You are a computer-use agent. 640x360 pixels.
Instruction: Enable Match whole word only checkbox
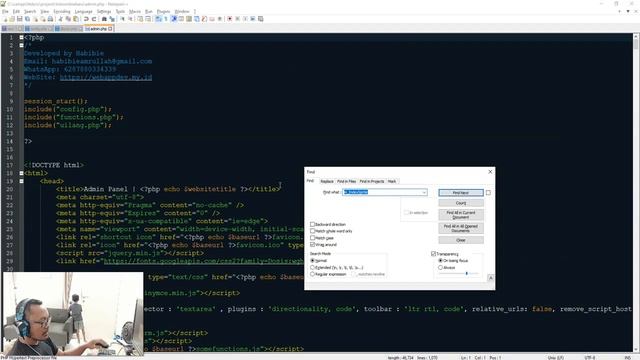point(313,231)
